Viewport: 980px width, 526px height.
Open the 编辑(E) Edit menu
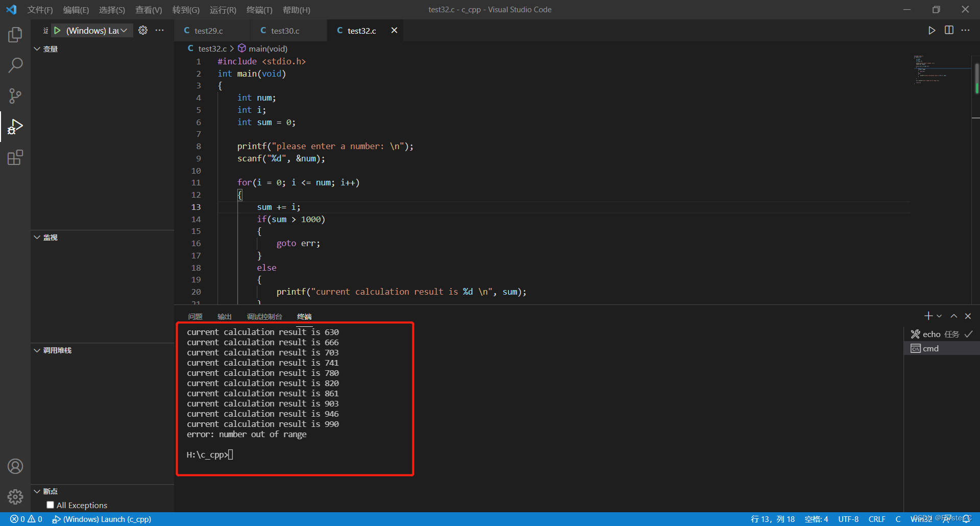76,10
